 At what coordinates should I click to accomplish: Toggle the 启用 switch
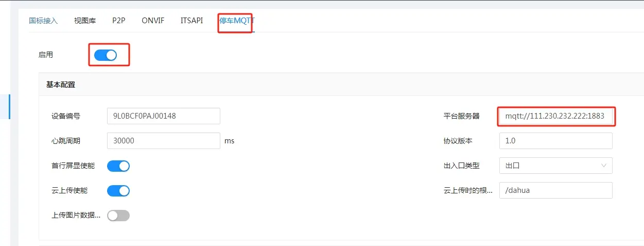coord(106,55)
